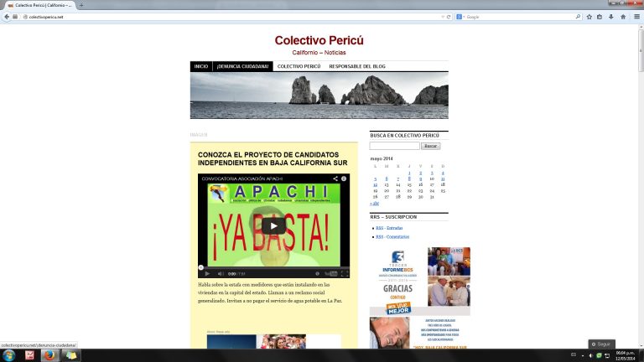The height and width of the screenshot is (362, 644).
Task: Open the Firefox downloads arrow
Action: 611,17
